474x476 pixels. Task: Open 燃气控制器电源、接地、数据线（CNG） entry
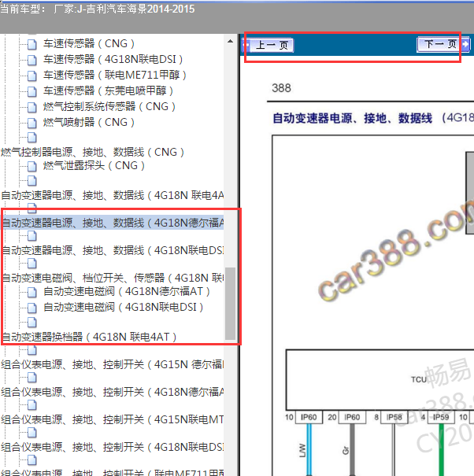pos(93,152)
